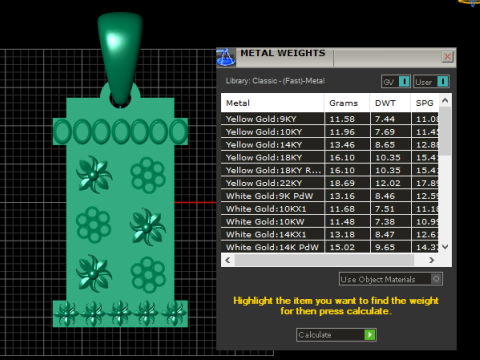Click the DWT column header

coord(390,103)
